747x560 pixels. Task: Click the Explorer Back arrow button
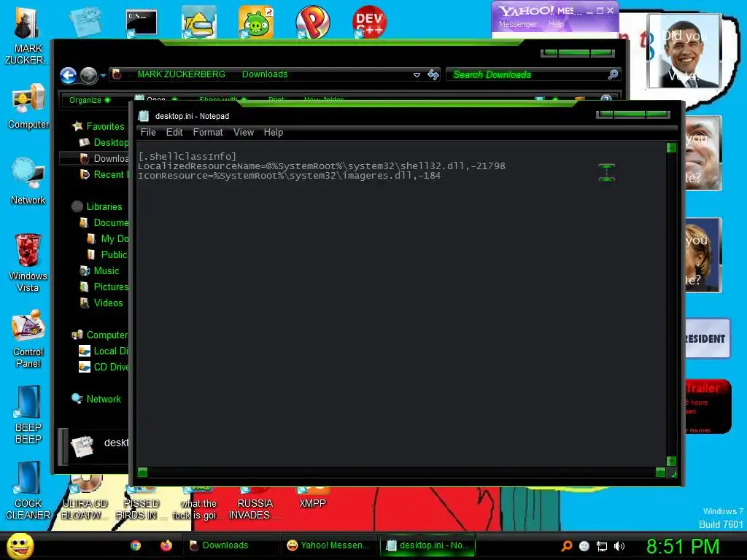68,75
